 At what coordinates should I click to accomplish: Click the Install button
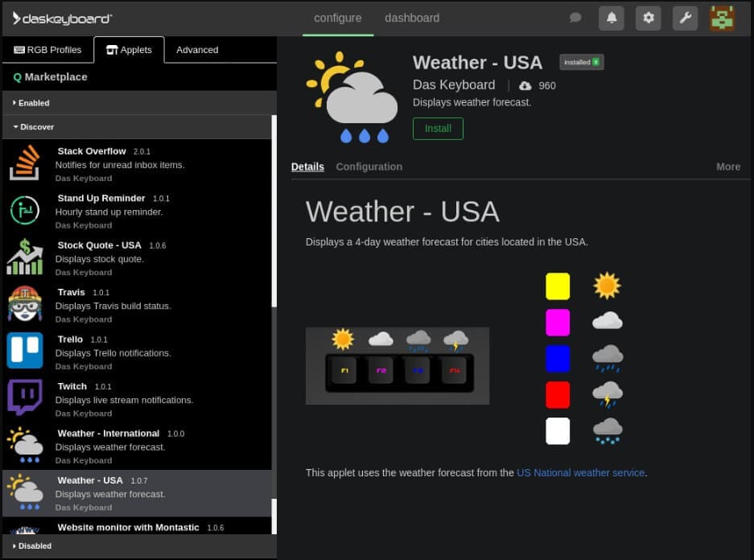438,129
